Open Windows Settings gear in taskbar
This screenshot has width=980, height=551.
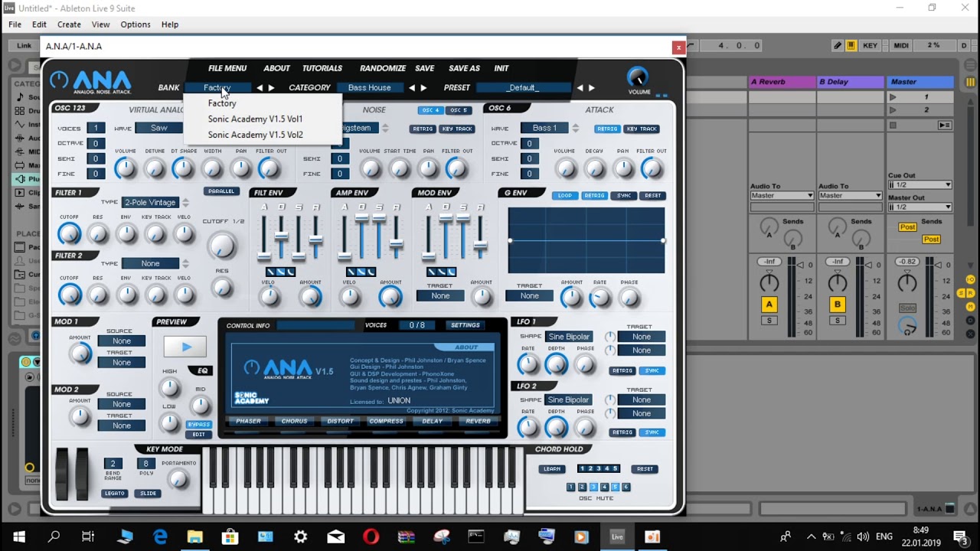point(300,536)
